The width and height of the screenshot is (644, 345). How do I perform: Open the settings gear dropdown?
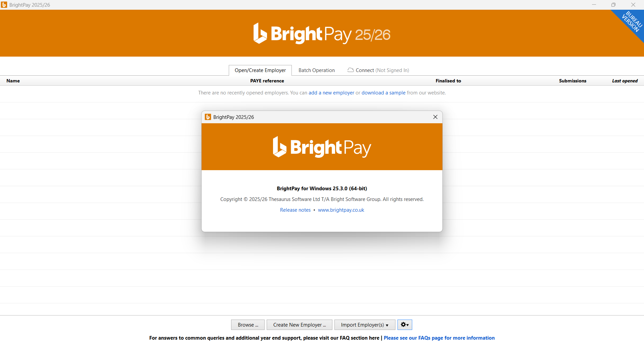405,325
